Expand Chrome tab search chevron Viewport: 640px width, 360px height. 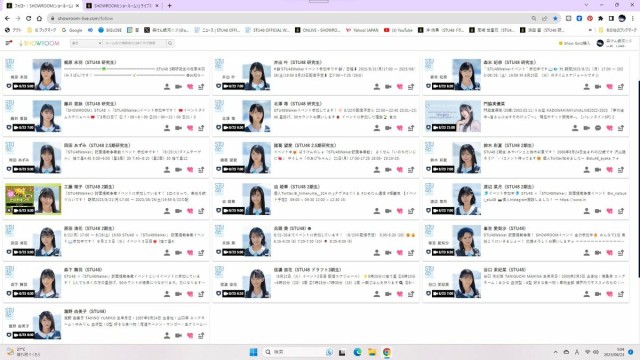tap(587, 5)
